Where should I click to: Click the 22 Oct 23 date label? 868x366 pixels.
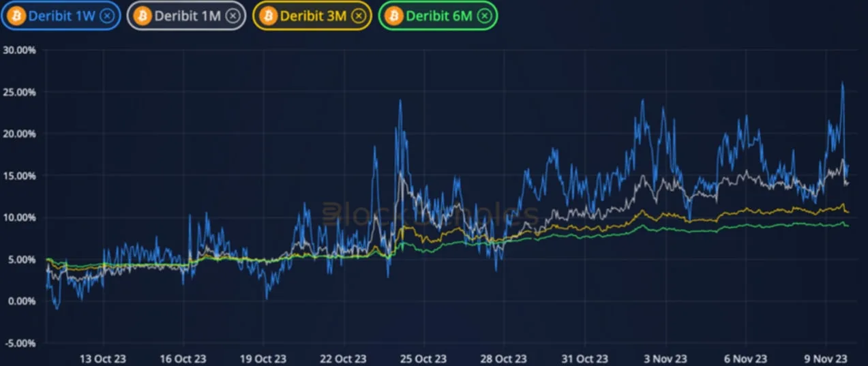[x=344, y=358]
